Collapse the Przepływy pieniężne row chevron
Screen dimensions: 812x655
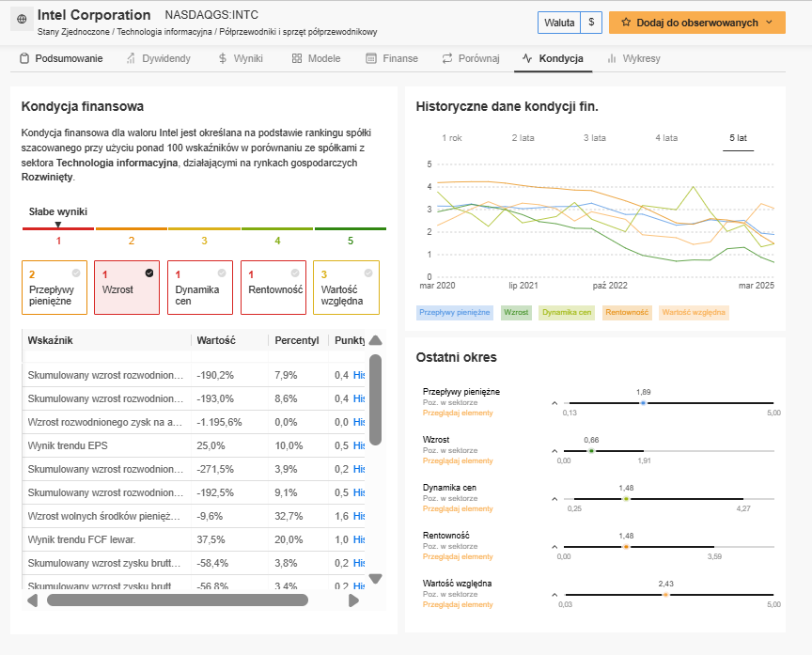[554, 403]
